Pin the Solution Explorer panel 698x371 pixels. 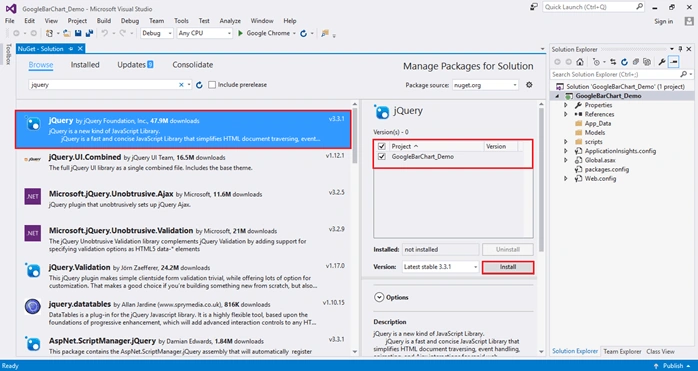680,49
